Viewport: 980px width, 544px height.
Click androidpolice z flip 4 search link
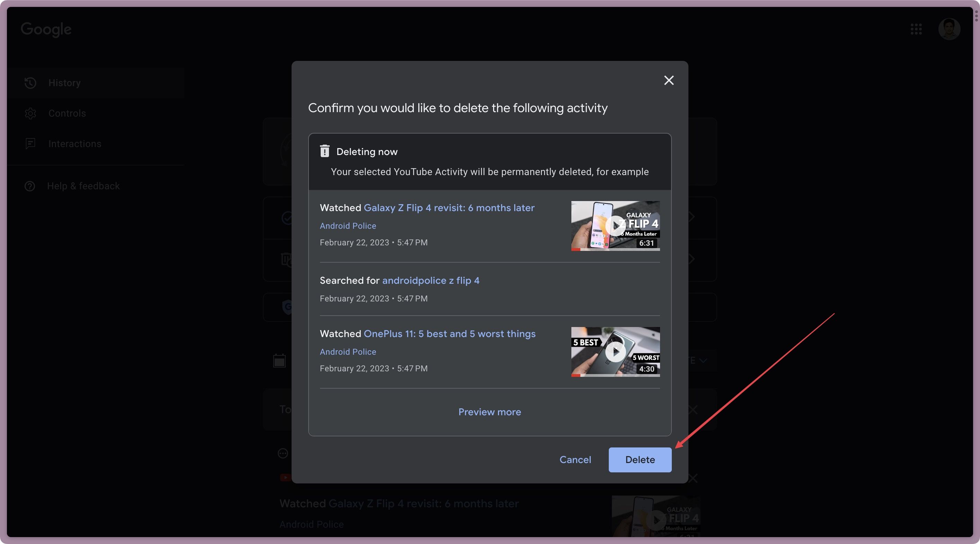pos(430,280)
